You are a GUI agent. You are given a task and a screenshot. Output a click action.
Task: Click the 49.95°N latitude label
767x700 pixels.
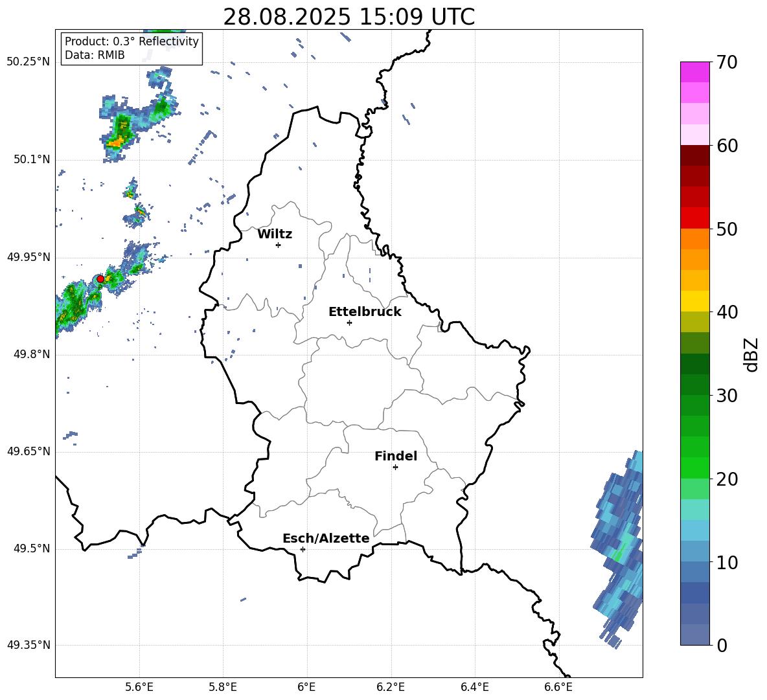[29, 257]
